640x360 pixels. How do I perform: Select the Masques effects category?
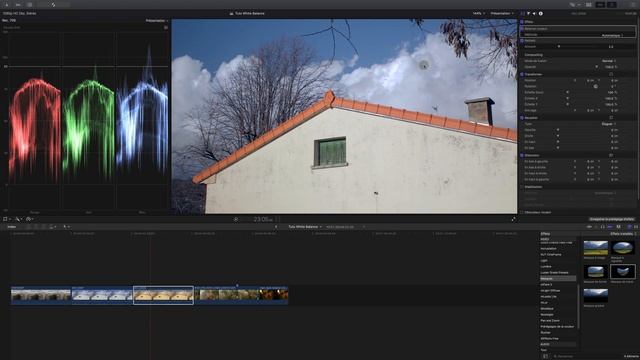558,278
